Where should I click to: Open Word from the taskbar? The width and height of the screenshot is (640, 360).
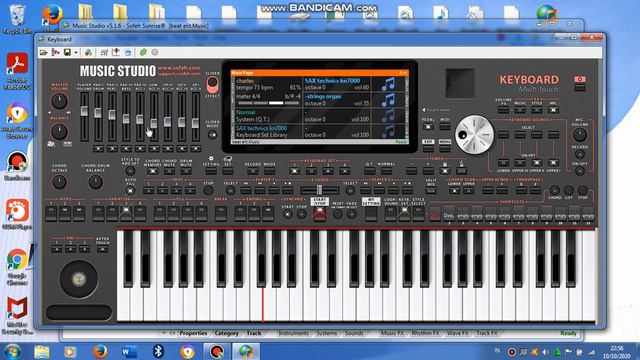click(x=129, y=351)
